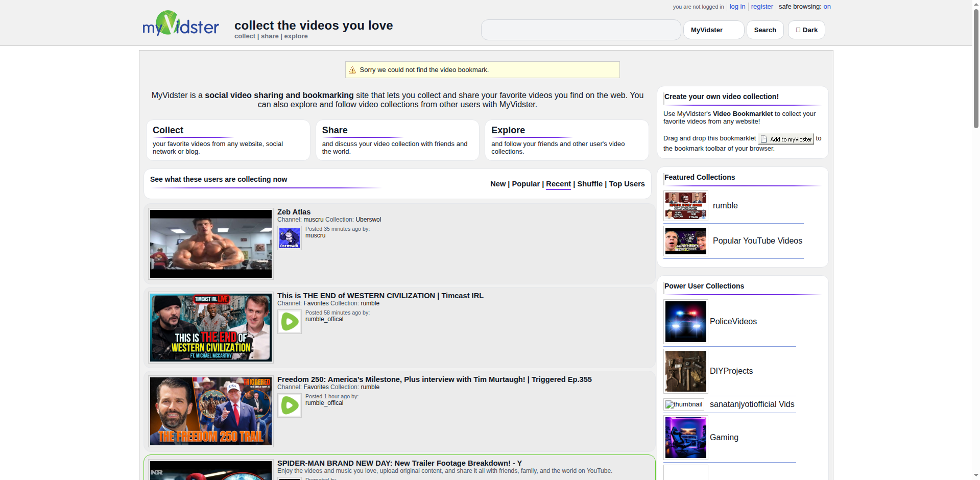Click the muscru channel link
Screen dimensions: 980x480
tap(314, 220)
